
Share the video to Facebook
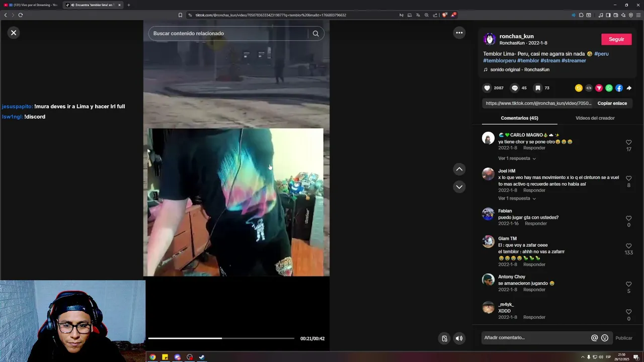[x=619, y=88]
